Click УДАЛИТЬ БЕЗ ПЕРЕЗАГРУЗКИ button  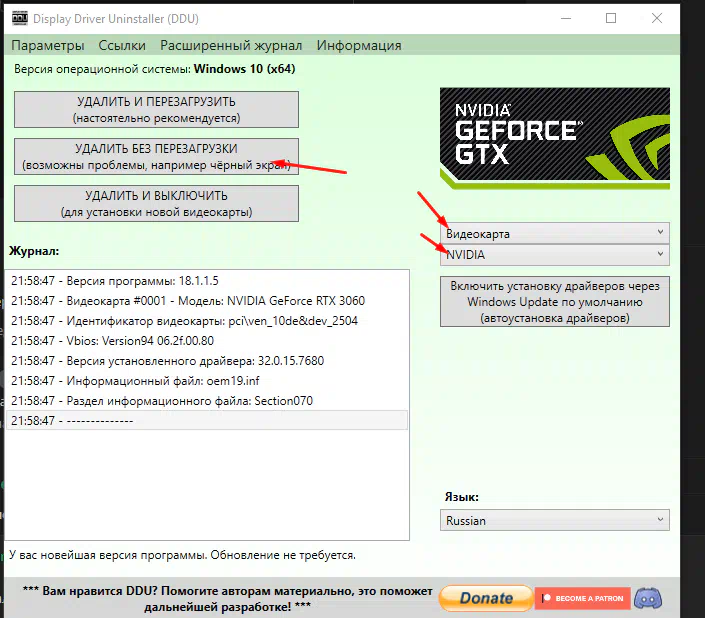156,156
